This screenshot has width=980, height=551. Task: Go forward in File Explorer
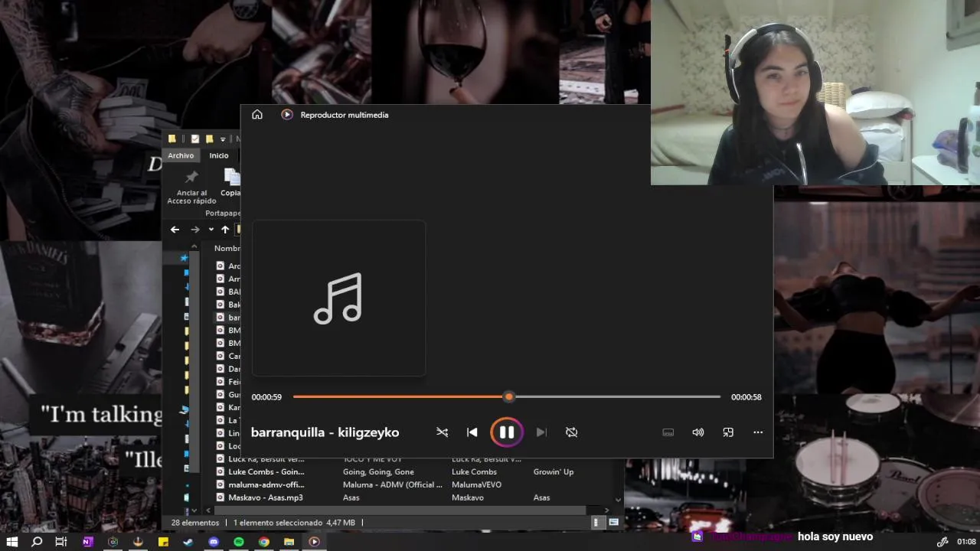195,230
